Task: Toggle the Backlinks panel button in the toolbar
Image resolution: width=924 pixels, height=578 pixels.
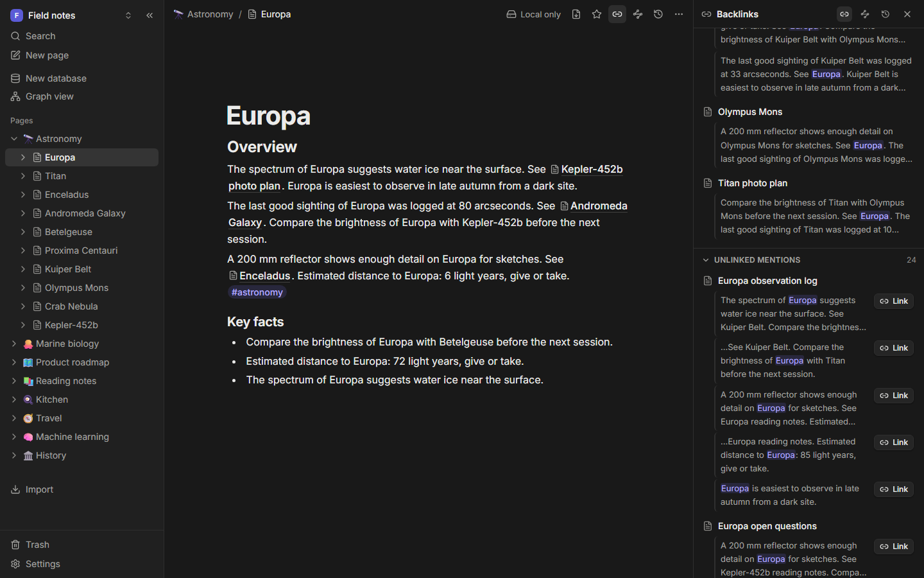Action: pos(617,14)
